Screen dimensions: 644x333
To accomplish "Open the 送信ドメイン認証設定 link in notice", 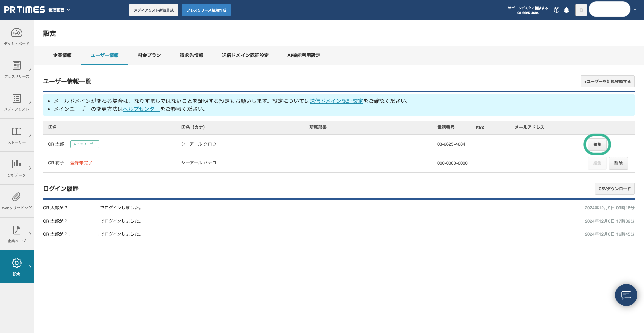I will [336, 101].
